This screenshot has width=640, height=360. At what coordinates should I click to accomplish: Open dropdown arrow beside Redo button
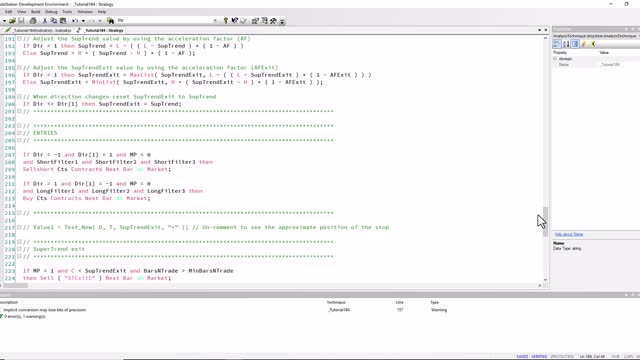[x=100, y=20]
